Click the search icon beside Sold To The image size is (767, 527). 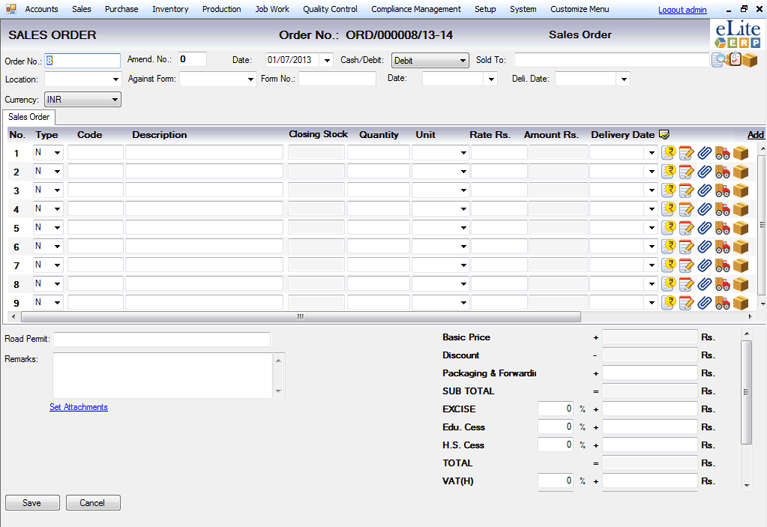[x=718, y=60]
